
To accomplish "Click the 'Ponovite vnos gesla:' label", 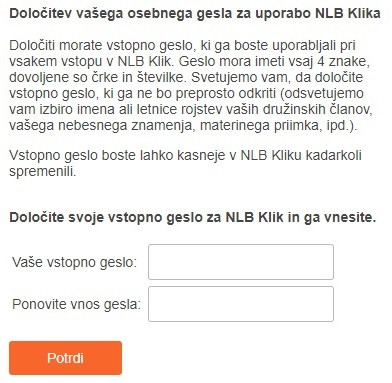I will [x=77, y=304].
